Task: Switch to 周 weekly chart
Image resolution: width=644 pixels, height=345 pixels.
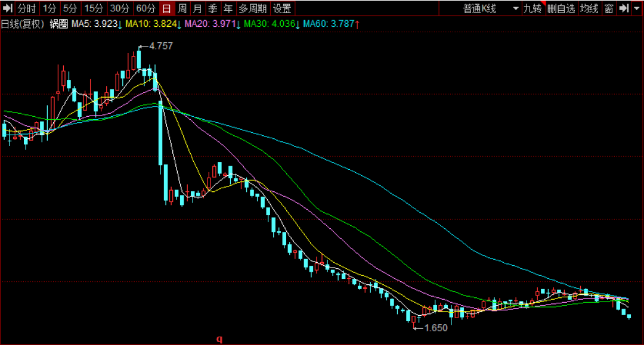Action: tap(182, 8)
